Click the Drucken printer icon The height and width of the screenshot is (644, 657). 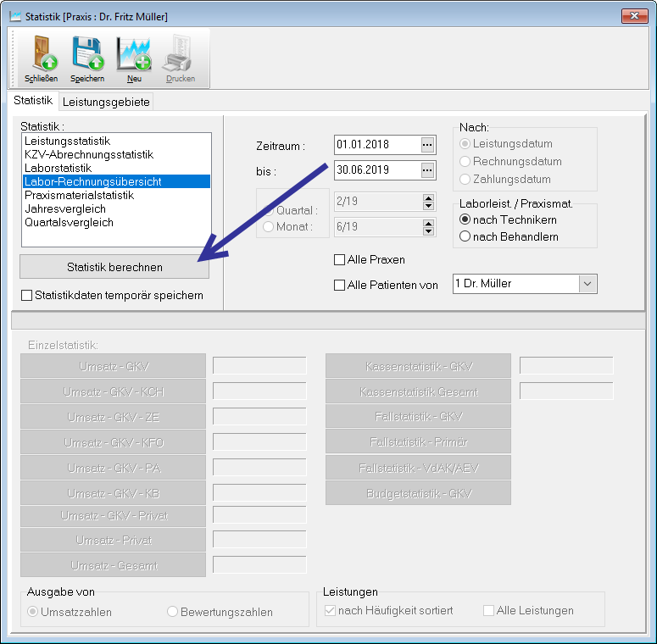(180, 53)
